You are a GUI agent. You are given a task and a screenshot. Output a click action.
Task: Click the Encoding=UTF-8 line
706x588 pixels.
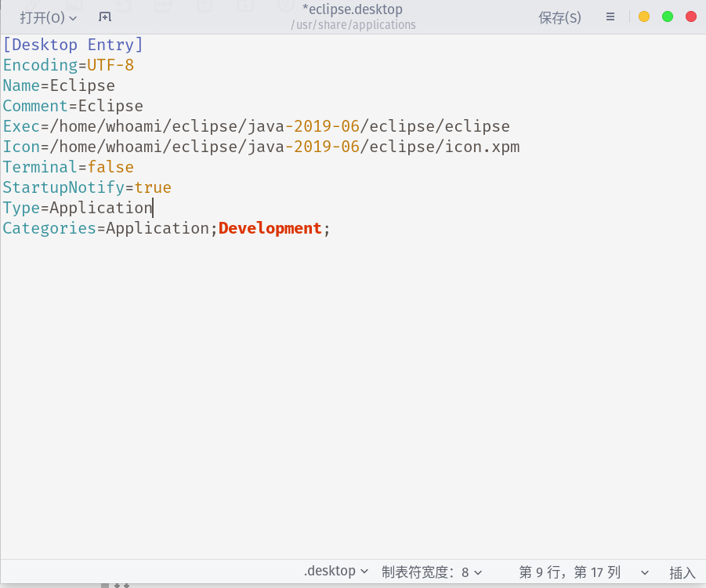[68, 65]
